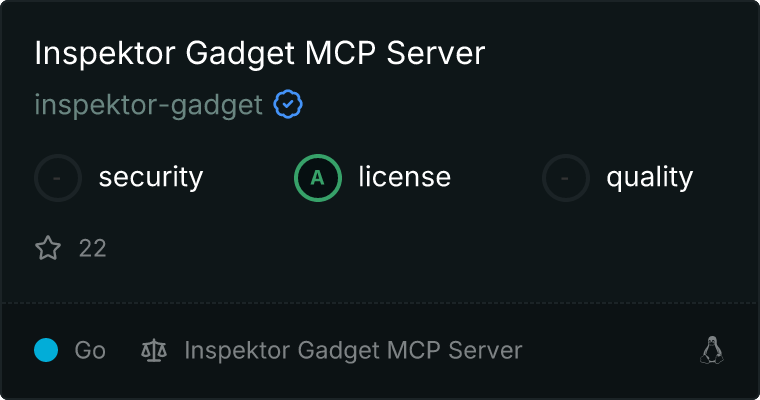Click the quality label
The width and height of the screenshot is (760, 400).
pyautogui.click(x=649, y=177)
